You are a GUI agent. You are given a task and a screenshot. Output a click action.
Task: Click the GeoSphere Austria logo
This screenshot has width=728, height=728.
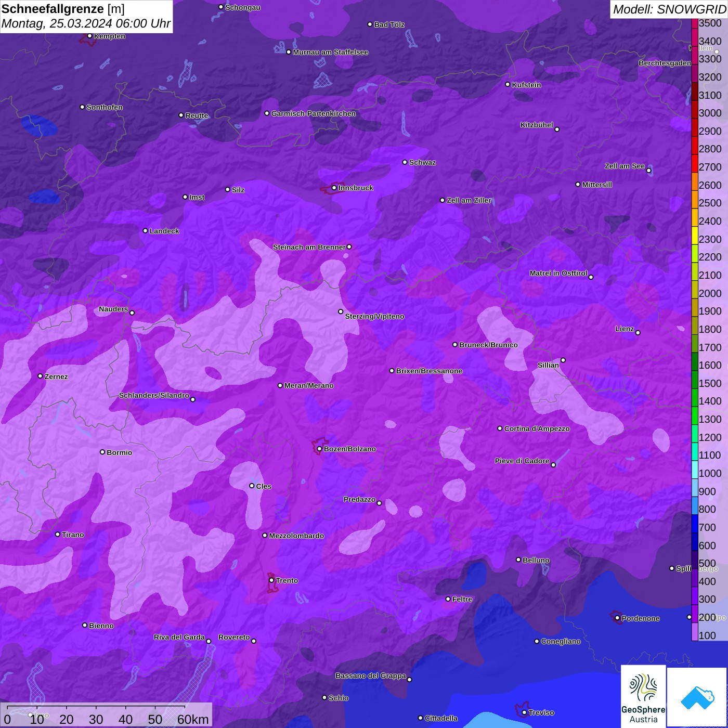pyautogui.click(x=643, y=696)
